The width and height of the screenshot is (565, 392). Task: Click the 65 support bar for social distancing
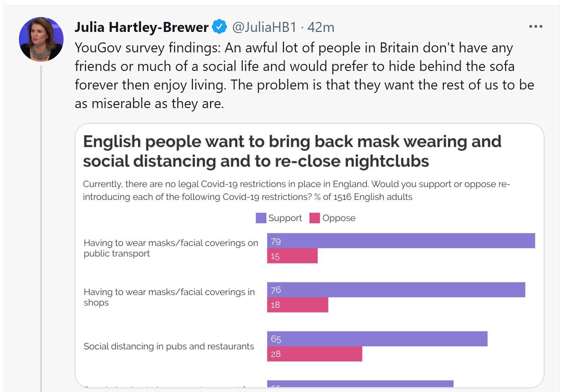point(377,339)
